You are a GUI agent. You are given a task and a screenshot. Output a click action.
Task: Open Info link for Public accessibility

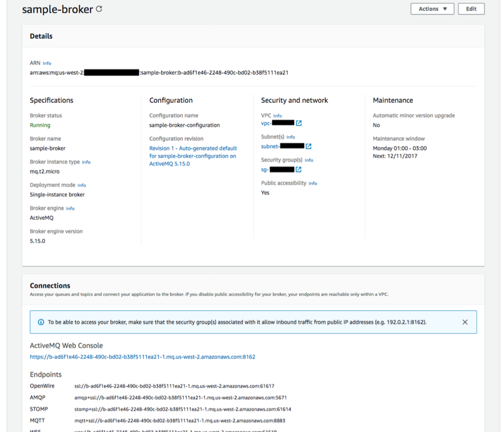click(x=313, y=184)
